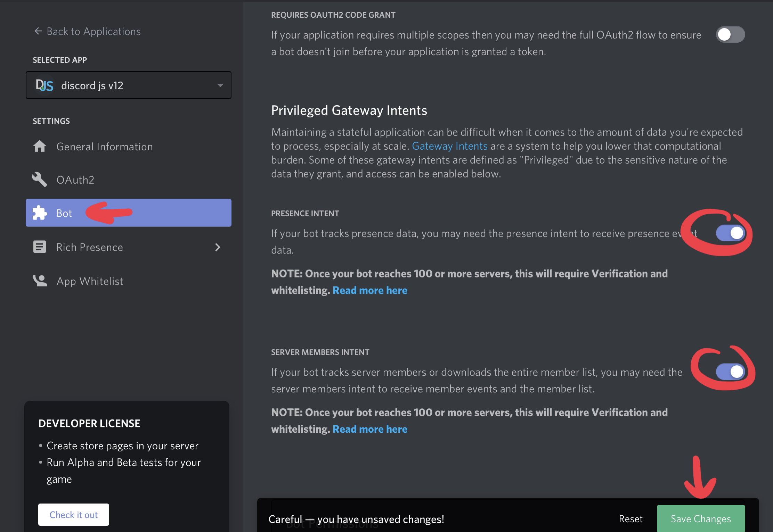Navigate to General Information settings
Viewport: 773px width, 532px height.
click(x=104, y=146)
